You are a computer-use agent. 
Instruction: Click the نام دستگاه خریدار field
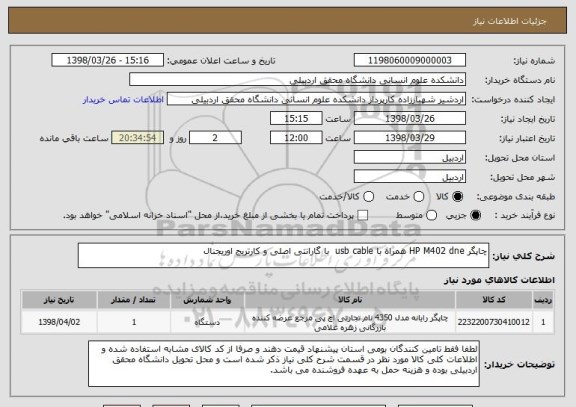[x=298, y=80]
